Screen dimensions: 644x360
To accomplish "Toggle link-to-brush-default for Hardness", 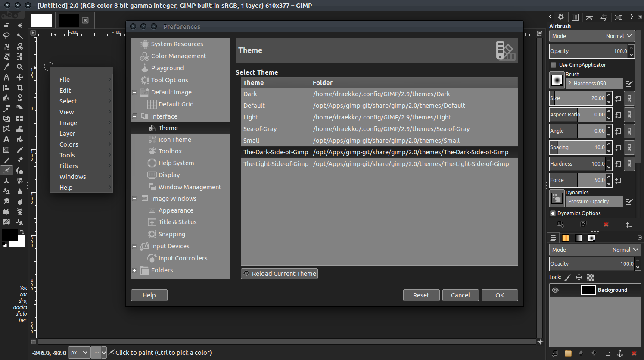I will 629,164.
